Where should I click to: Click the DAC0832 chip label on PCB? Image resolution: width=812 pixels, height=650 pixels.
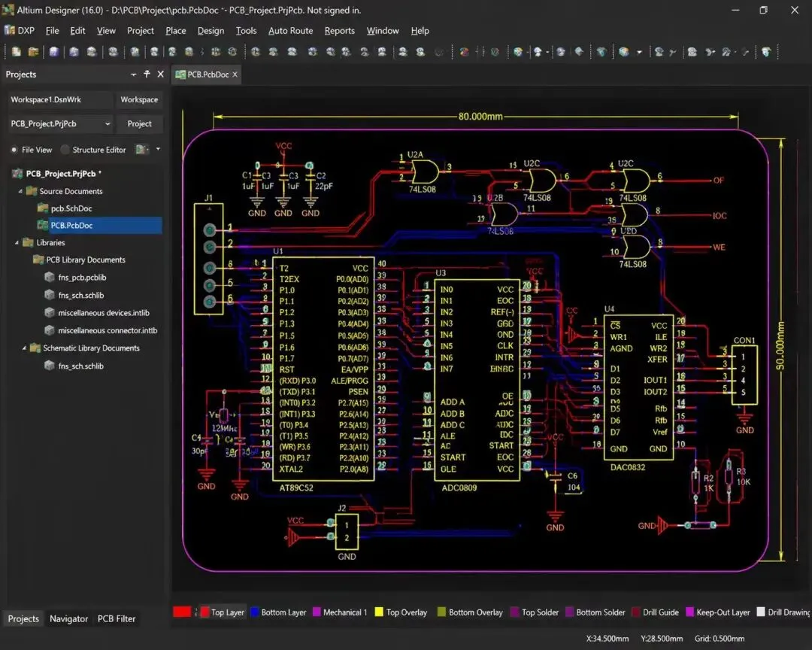[x=628, y=467]
